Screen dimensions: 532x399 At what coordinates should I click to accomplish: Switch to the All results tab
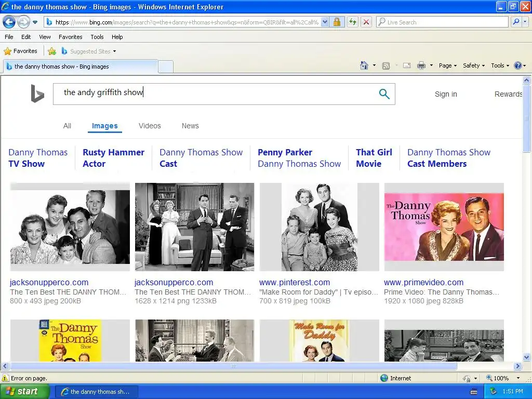coord(67,126)
